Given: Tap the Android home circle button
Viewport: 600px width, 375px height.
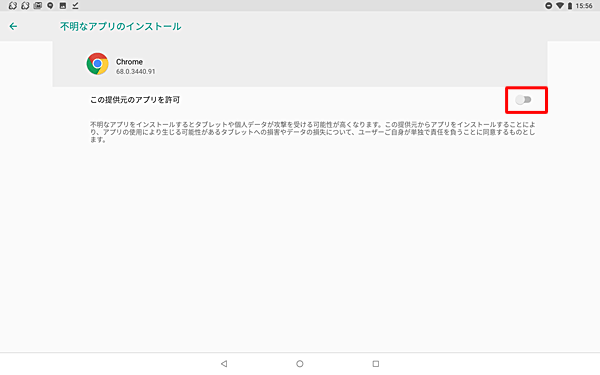Looking at the screenshot, I should click(300, 364).
